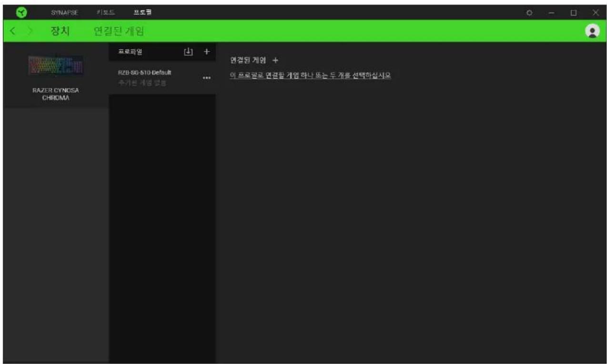The image size is (607, 364).
Task: Open the user account avatar
Action: (593, 31)
